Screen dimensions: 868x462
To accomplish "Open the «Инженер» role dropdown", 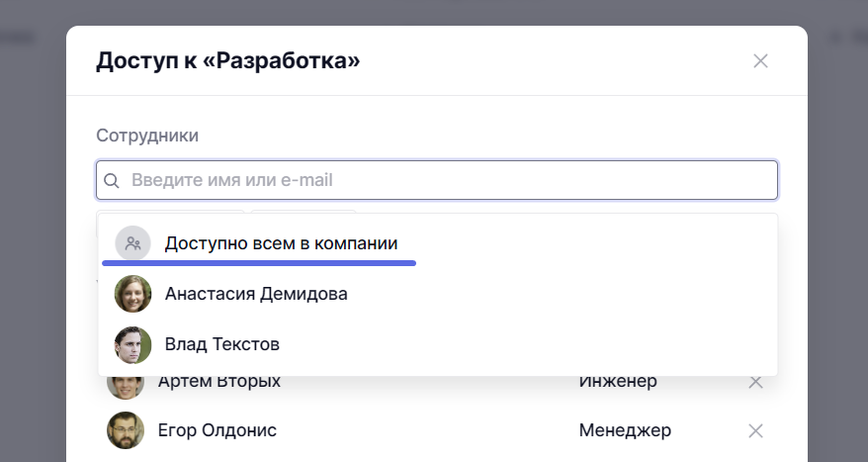I will click(618, 382).
